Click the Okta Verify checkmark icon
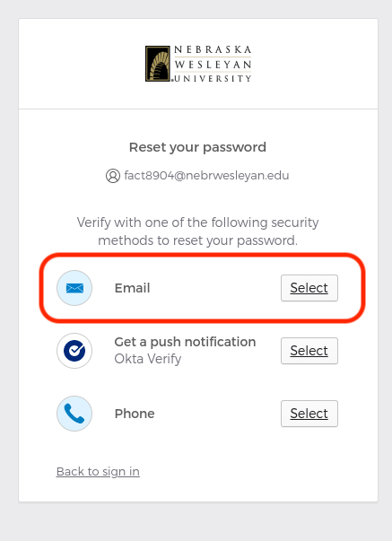 coord(74,351)
